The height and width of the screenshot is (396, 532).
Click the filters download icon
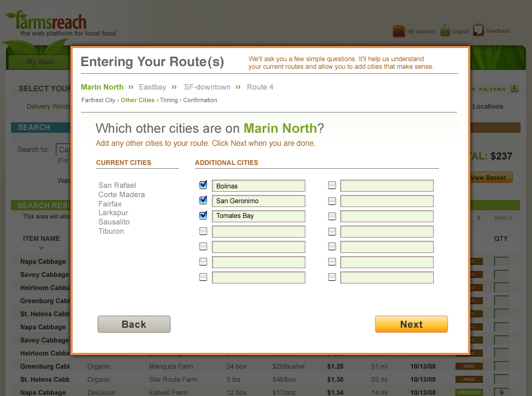pyautogui.click(x=514, y=89)
